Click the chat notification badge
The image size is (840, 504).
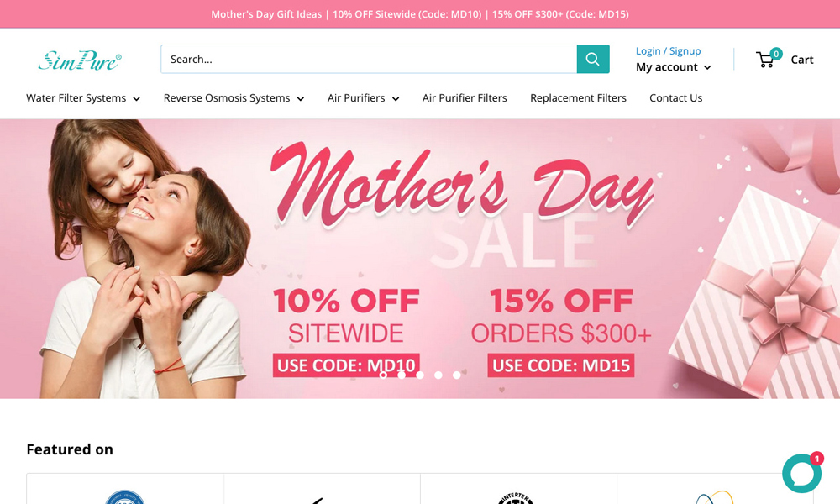(x=816, y=459)
